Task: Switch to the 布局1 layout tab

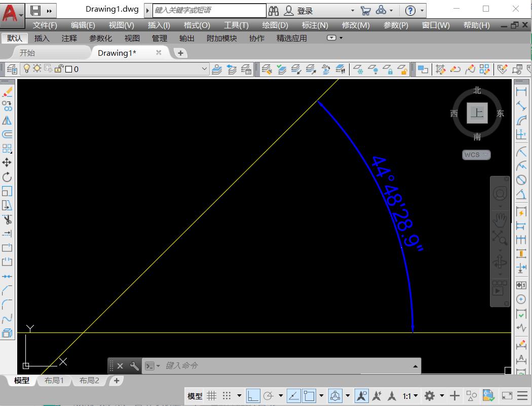Action: 54,381
